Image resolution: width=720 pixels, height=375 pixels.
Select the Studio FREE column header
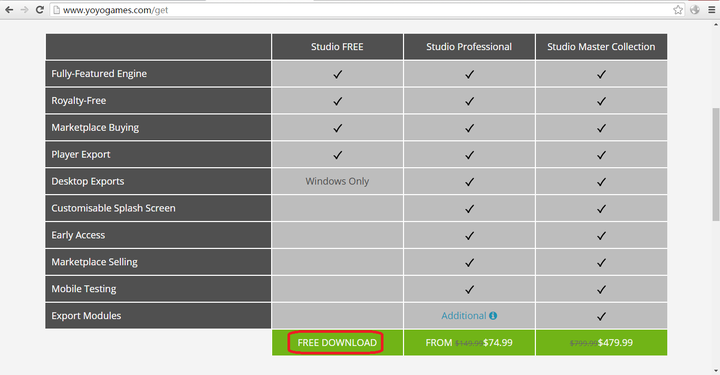pyautogui.click(x=337, y=47)
